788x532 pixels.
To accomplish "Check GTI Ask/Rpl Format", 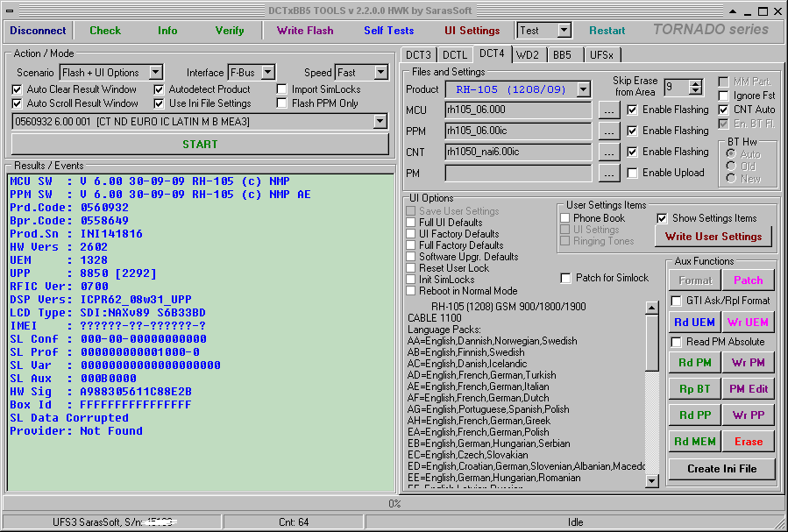I will click(x=677, y=301).
